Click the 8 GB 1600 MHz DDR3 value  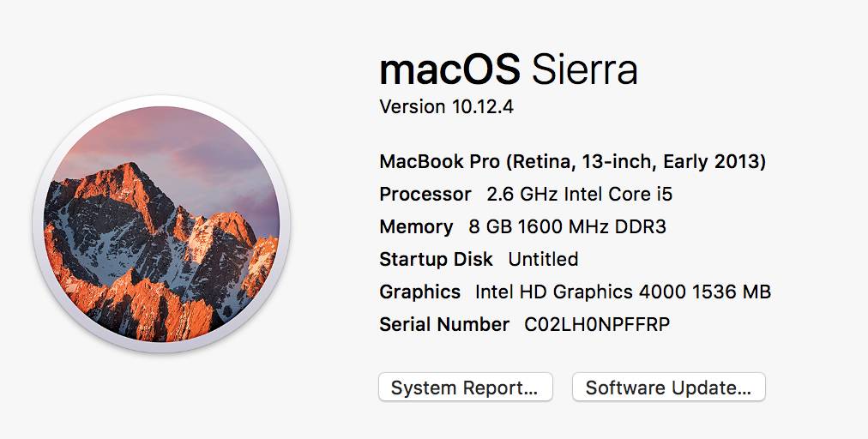coord(568,227)
